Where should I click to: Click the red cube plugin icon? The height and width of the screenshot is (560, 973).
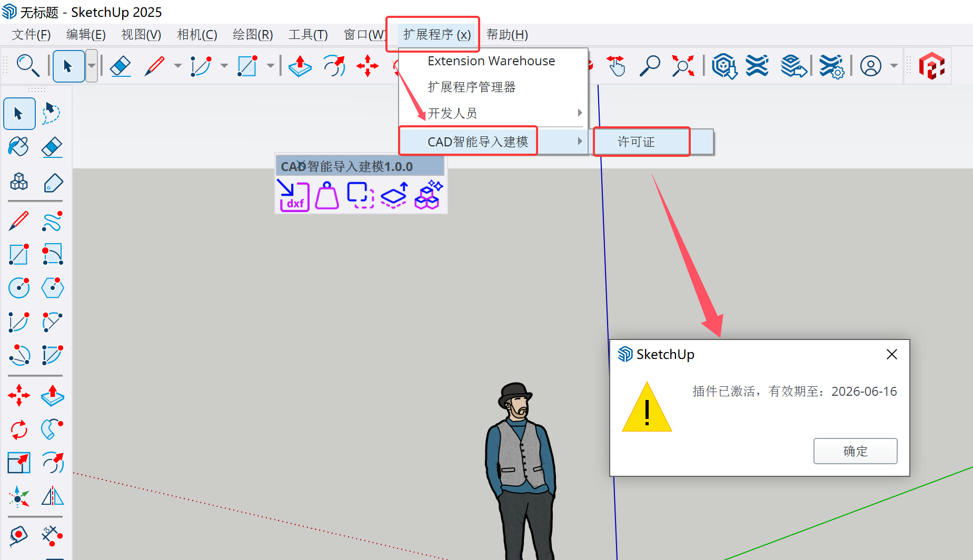coord(931,66)
